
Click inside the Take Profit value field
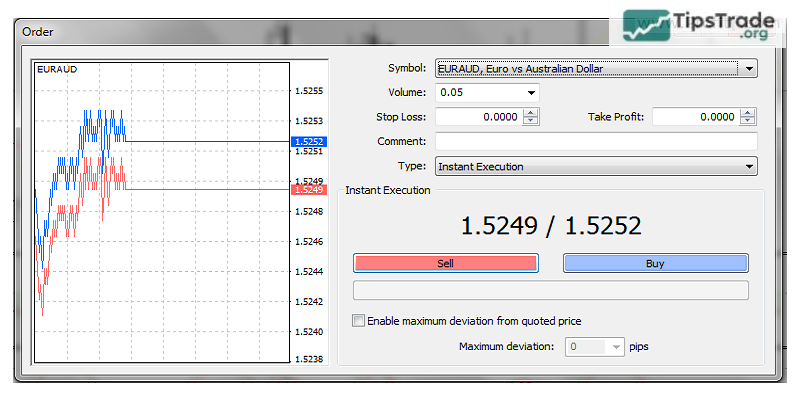pos(696,117)
